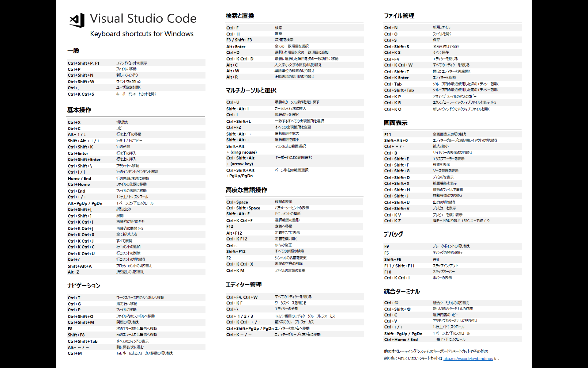Click the 'Shift+Alt+F' shortcut text

point(238,214)
